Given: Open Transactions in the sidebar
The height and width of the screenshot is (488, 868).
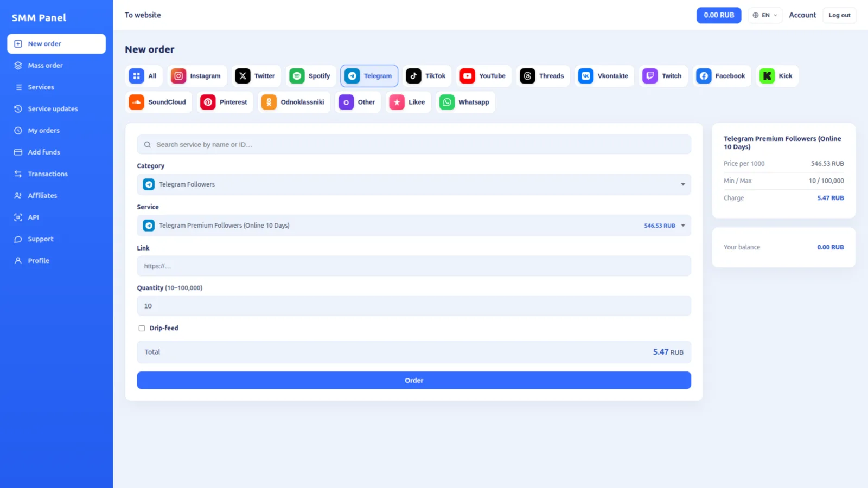Looking at the screenshot, I should tap(56, 174).
